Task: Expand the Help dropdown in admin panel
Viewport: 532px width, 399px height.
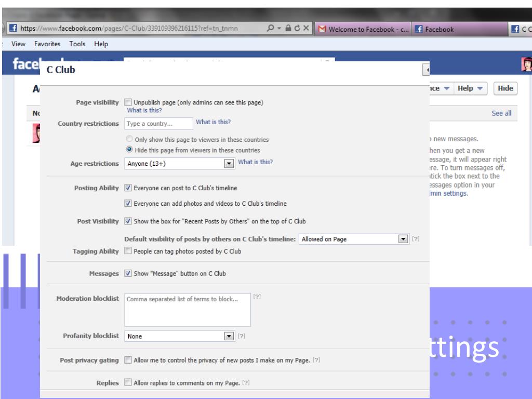Action: [x=470, y=88]
